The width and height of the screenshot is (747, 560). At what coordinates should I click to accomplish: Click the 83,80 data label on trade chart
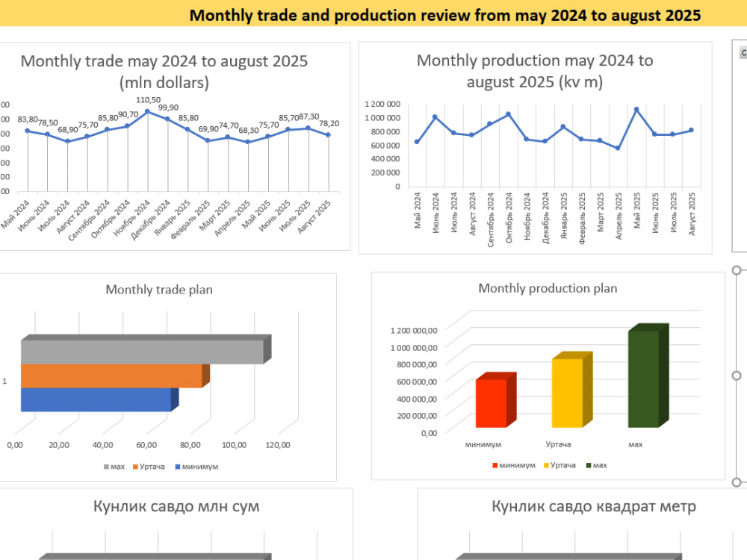pos(28,119)
